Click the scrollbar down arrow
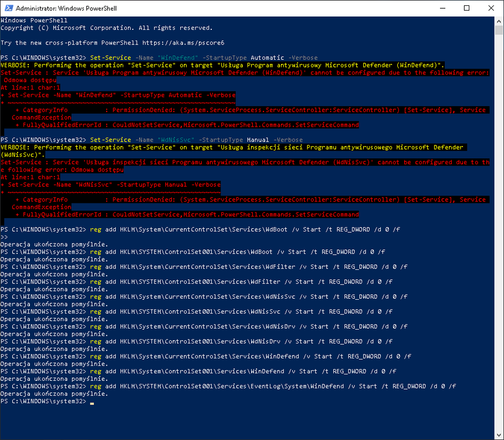 [499, 435]
